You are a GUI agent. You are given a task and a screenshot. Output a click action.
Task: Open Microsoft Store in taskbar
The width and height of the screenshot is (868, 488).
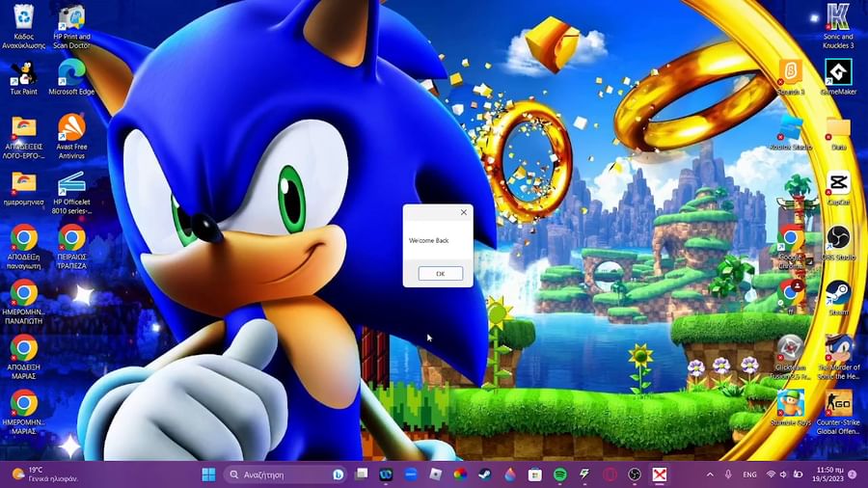(534, 474)
